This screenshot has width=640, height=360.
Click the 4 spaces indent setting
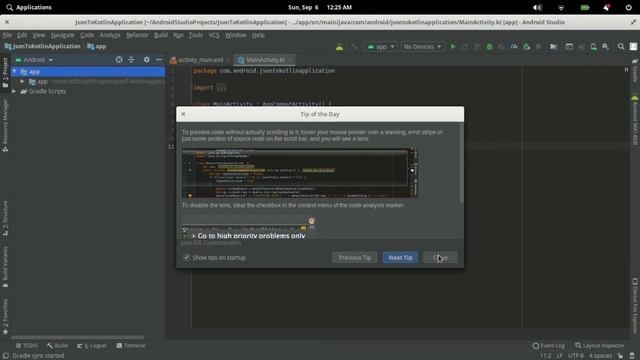pyautogui.click(x=600, y=356)
